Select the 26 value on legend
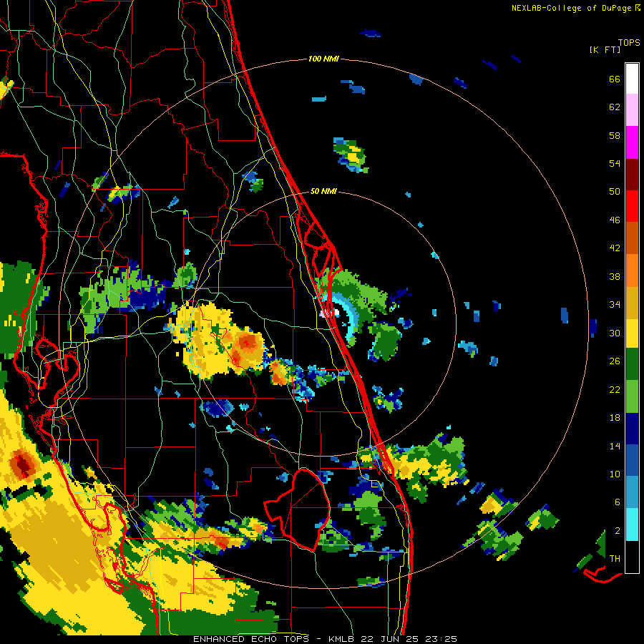The height and width of the screenshot is (644, 644). 615,361
